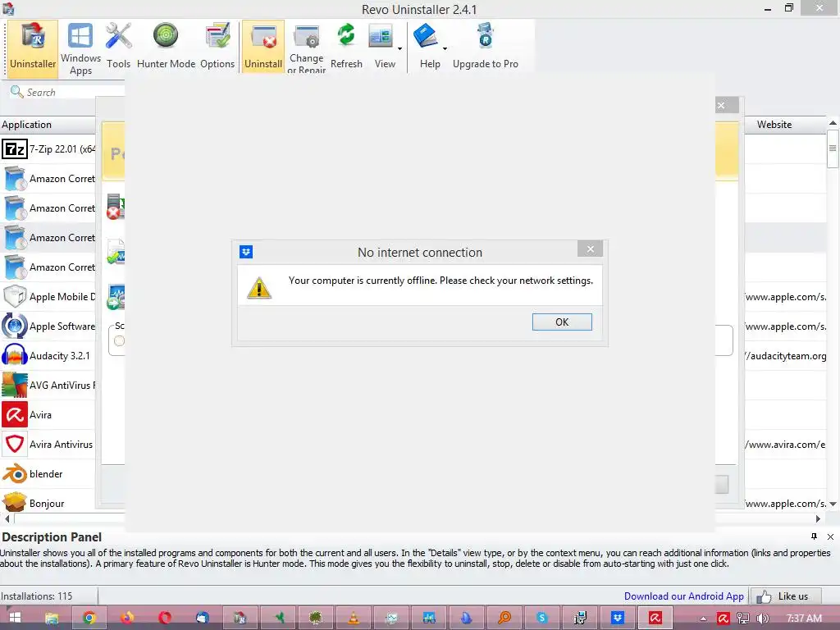Select the Avira entry with red icon
This screenshot has width=840, height=630.
click(x=48, y=414)
